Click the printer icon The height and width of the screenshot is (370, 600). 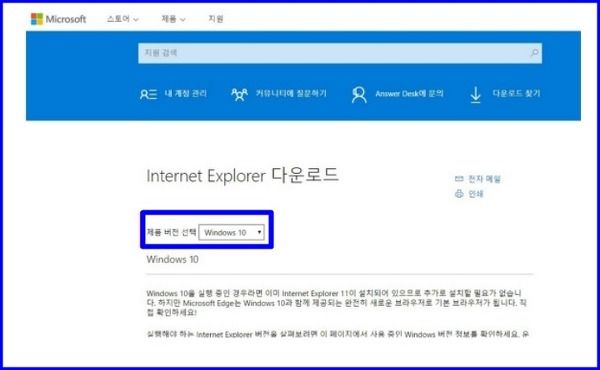459,194
